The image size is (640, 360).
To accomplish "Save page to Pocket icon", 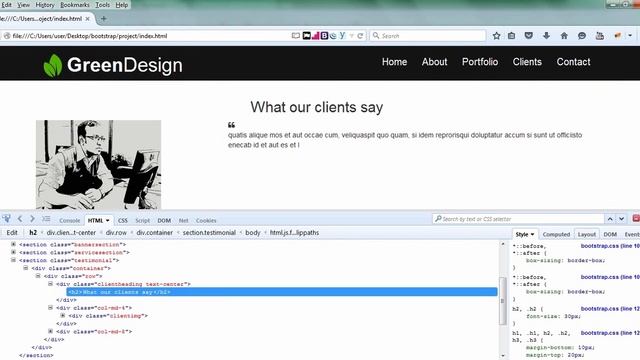I will click(529, 36).
